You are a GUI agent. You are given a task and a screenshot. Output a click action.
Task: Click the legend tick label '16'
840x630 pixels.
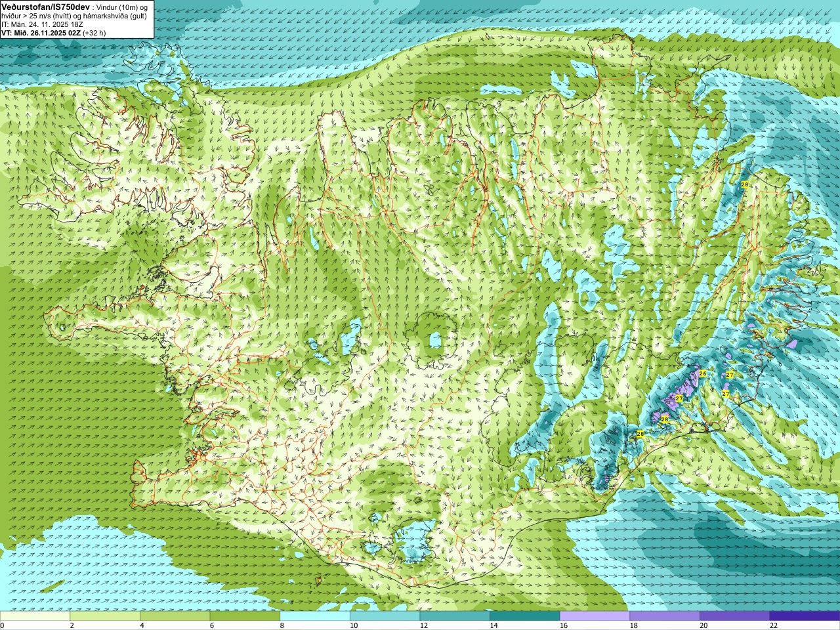[564, 625]
